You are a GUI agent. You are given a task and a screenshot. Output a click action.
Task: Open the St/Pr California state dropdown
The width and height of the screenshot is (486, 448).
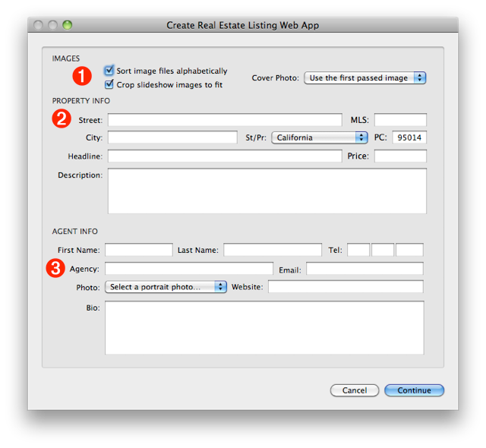click(320, 137)
